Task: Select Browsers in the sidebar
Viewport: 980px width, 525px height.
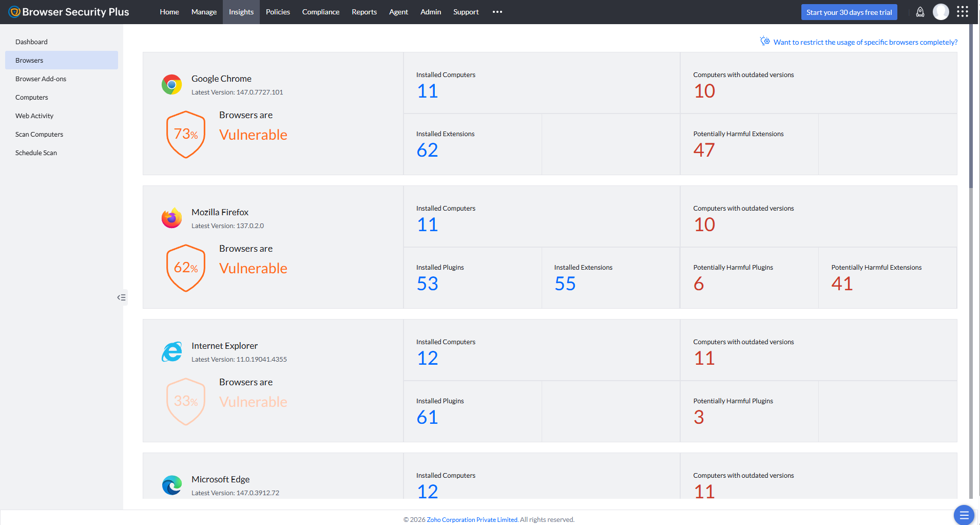Action: click(x=62, y=60)
